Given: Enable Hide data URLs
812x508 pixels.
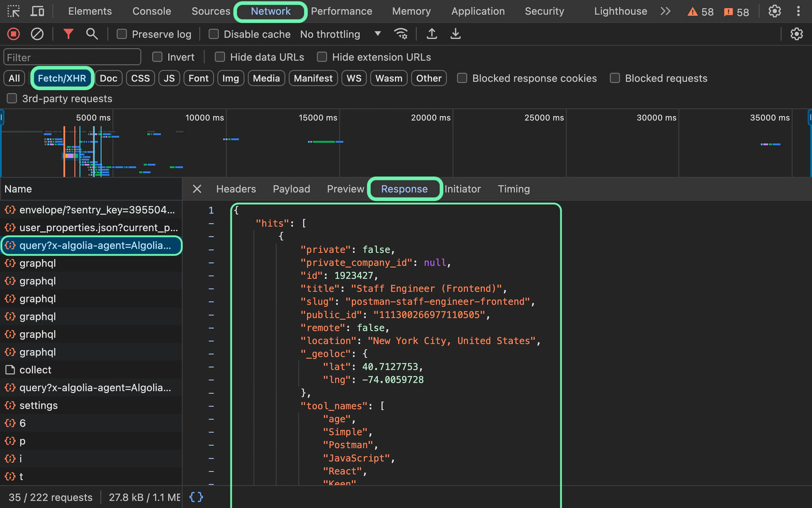Looking at the screenshot, I should click(220, 57).
